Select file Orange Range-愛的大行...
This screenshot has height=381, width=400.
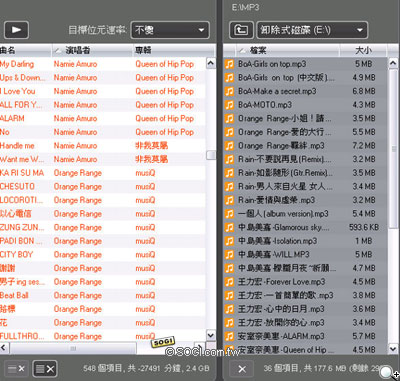(x=305, y=132)
